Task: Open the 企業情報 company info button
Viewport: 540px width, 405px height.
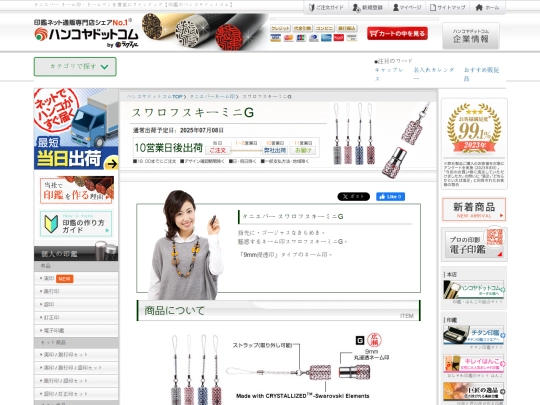Action: tap(470, 36)
